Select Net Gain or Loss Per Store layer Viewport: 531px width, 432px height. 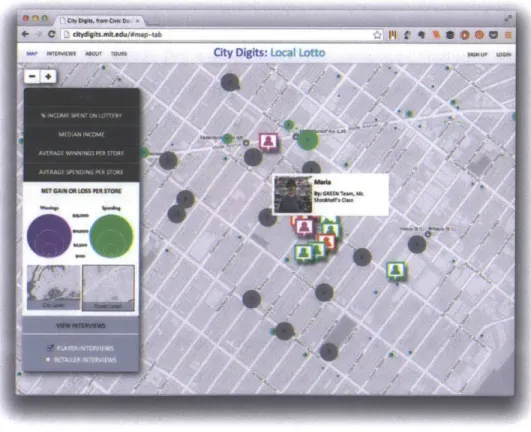click(81, 191)
